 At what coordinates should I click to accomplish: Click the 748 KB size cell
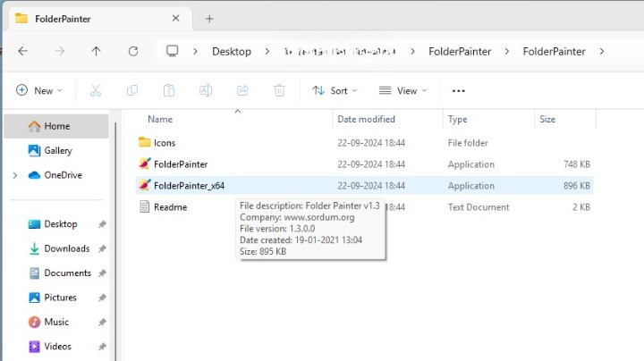577,164
